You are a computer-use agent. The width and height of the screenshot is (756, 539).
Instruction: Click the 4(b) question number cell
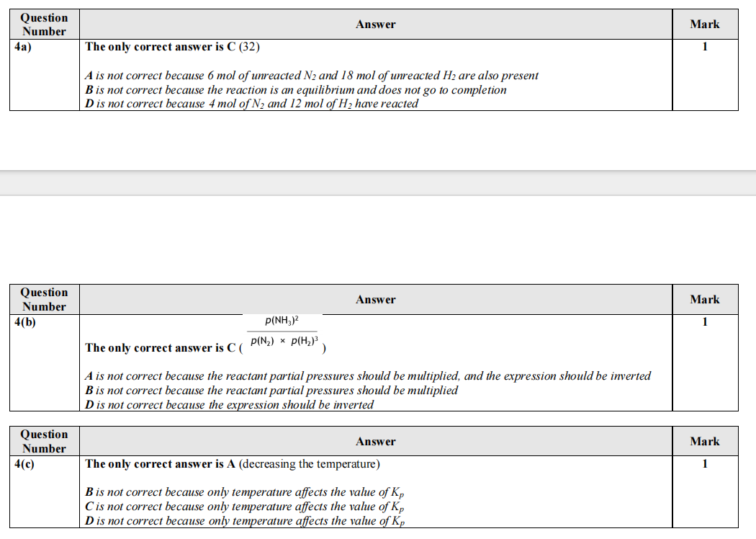pos(24,322)
